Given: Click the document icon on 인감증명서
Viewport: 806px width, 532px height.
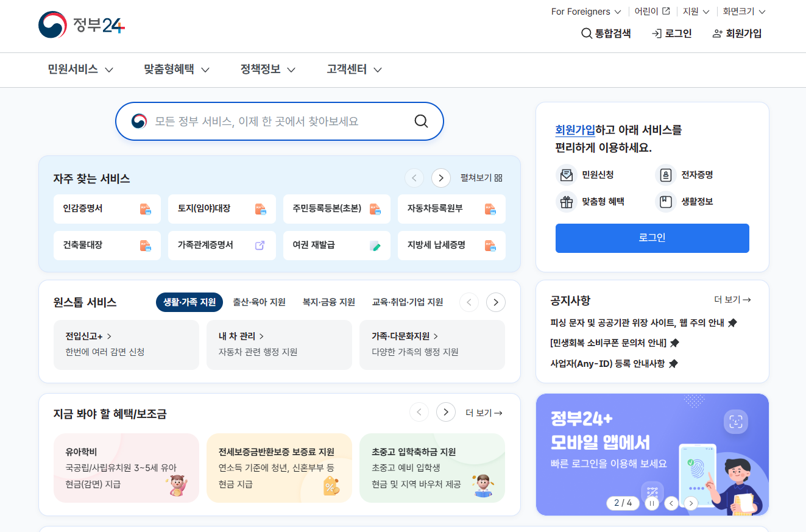Looking at the screenshot, I should pos(146,209).
